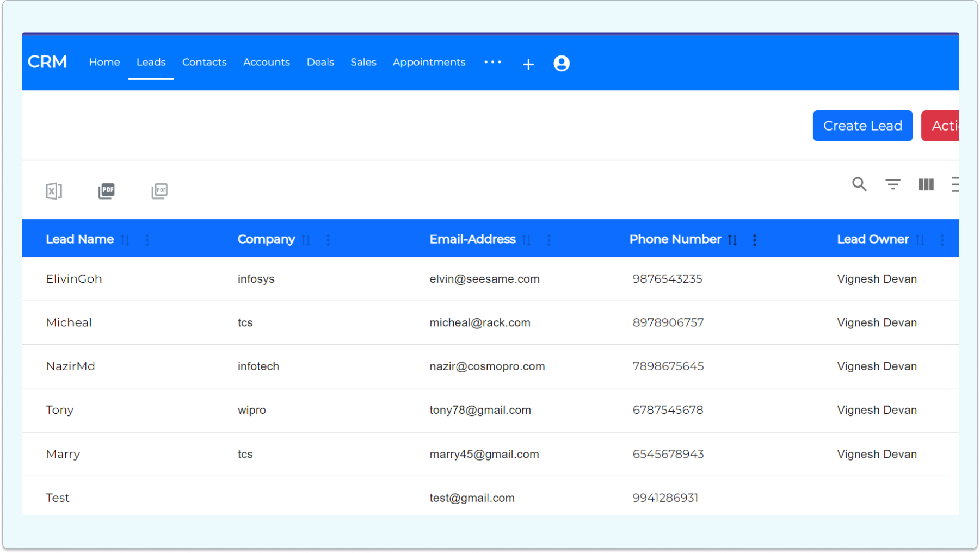Select the tony78@gmail.com email cell
980x553 pixels.
[x=480, y=410]
